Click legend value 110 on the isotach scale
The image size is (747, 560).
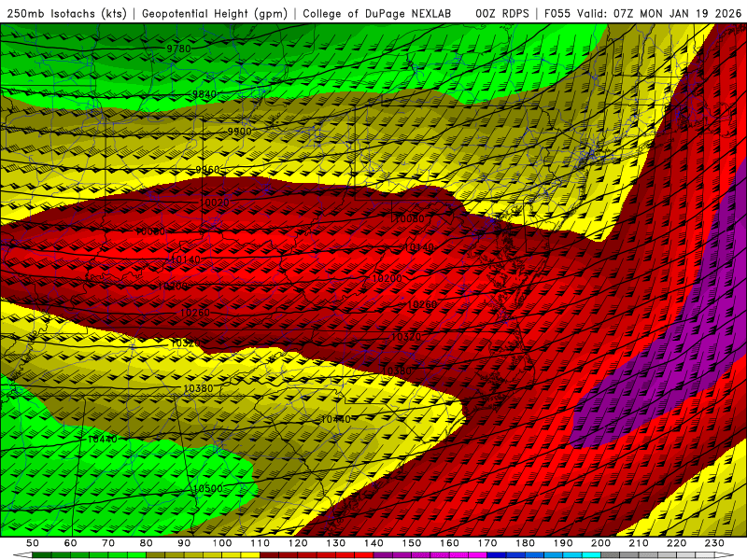[x=260, y=543]
